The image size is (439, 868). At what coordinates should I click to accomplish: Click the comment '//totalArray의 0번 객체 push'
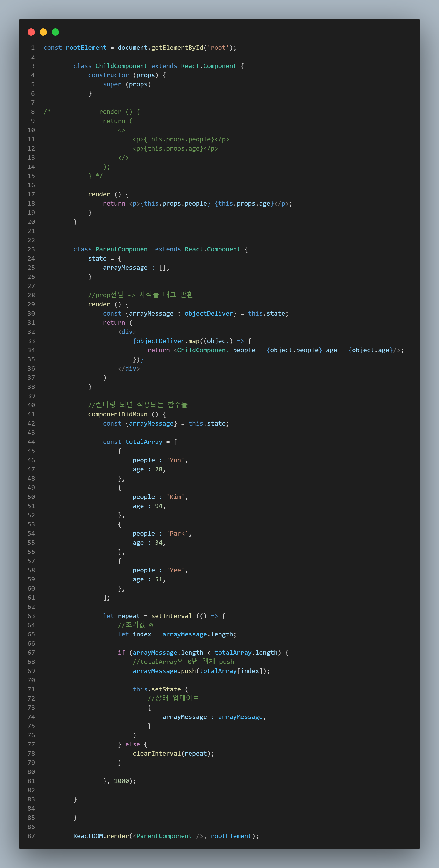[183, 662]
